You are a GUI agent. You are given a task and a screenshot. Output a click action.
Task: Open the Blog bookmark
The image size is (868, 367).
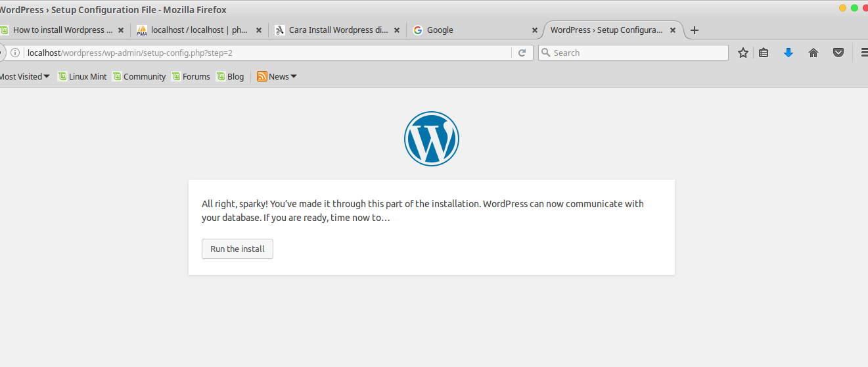(x=230, y=76)
